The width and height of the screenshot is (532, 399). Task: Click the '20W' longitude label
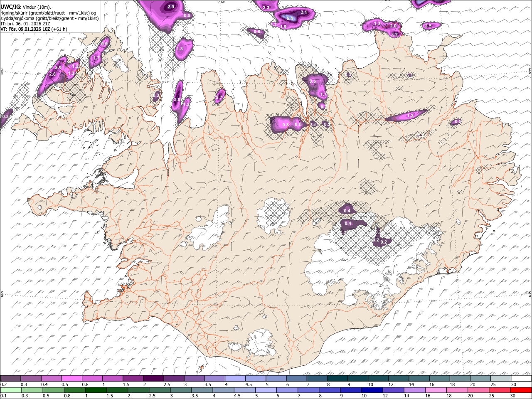pos(221,2)
